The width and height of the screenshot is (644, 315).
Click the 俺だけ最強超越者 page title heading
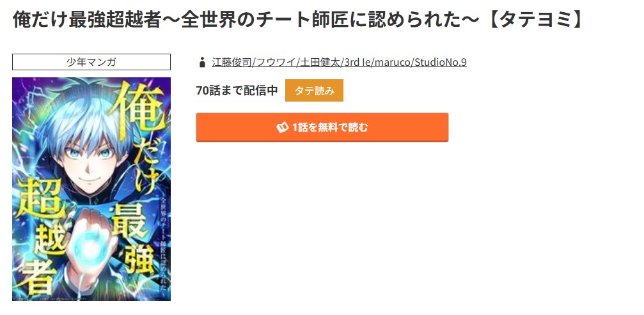(298, 20)
